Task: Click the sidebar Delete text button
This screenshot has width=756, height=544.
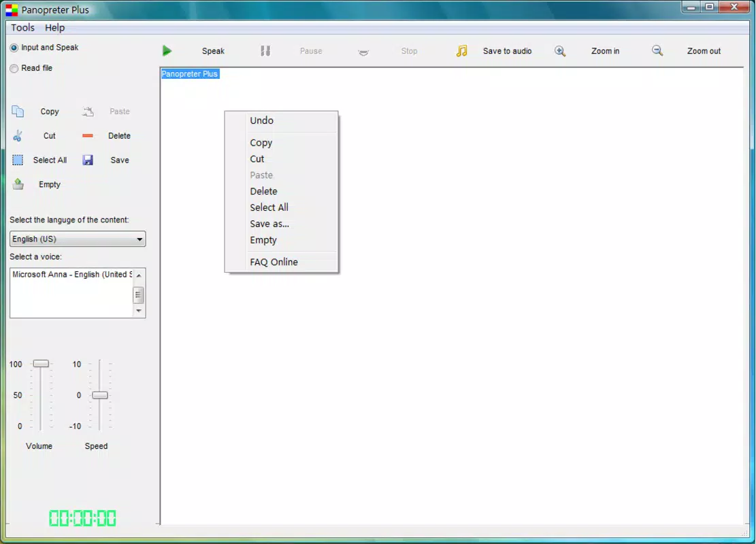Action: [x=119, y=136]
